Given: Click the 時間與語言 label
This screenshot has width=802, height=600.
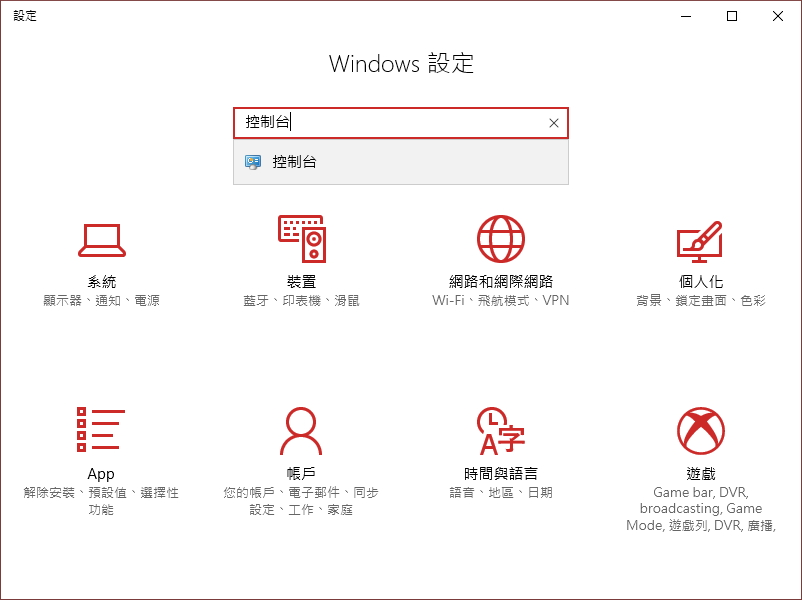Looking at the screenshot, I should tap(501, 474).
